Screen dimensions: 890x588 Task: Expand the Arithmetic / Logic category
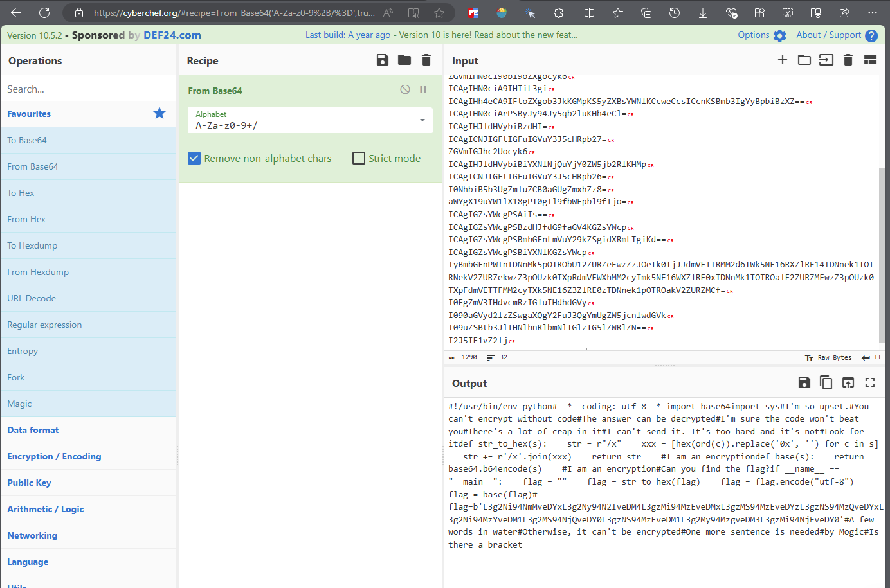(x=88, y=509)
